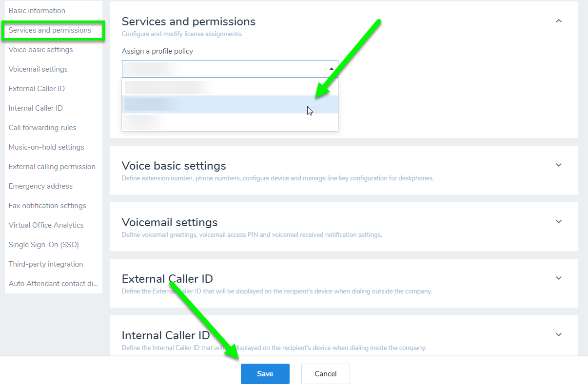Open the profile policy dropdown arrow
Viewport: 588px width, 389px height.
(332, 69)
